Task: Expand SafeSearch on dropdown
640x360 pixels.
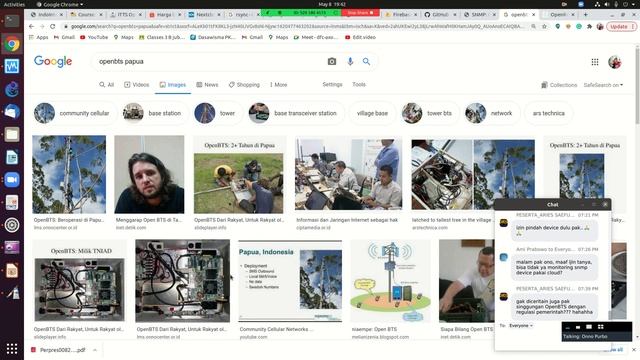Action: (x=603, y=85)
